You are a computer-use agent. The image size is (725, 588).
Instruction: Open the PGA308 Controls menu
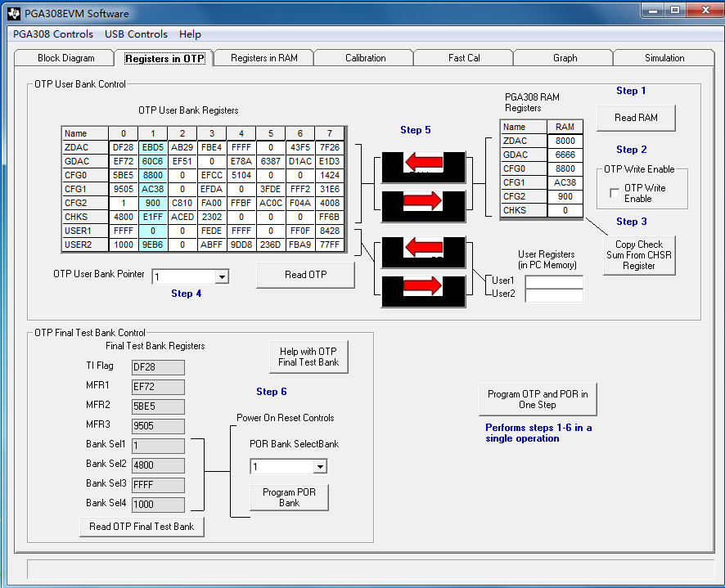click(x=53, y=34)
